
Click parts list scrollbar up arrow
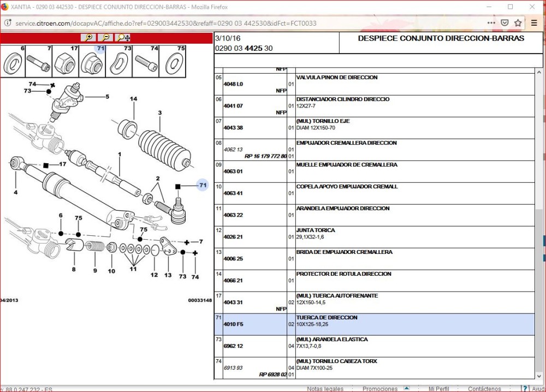pyautogui.click(x=539, y=72)
